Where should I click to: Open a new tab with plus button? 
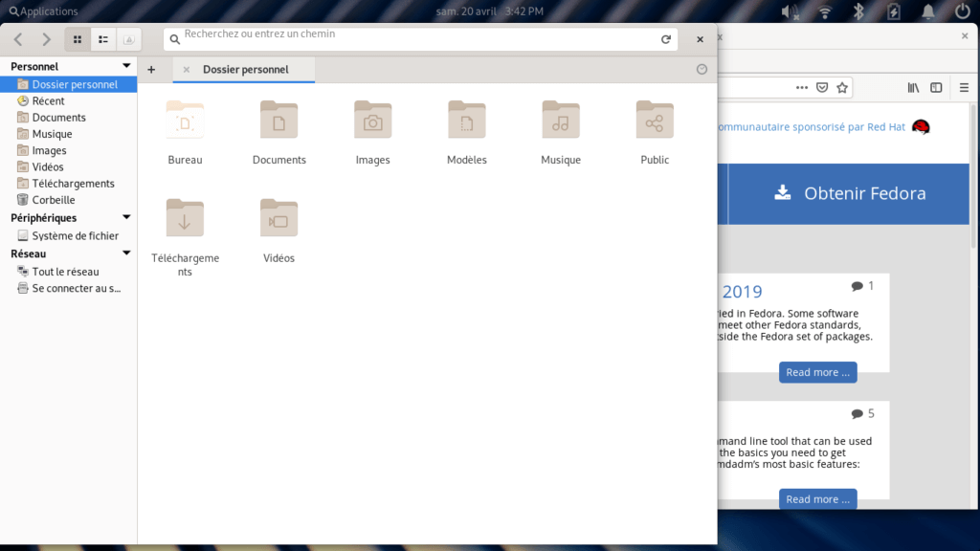pos(151,69)
